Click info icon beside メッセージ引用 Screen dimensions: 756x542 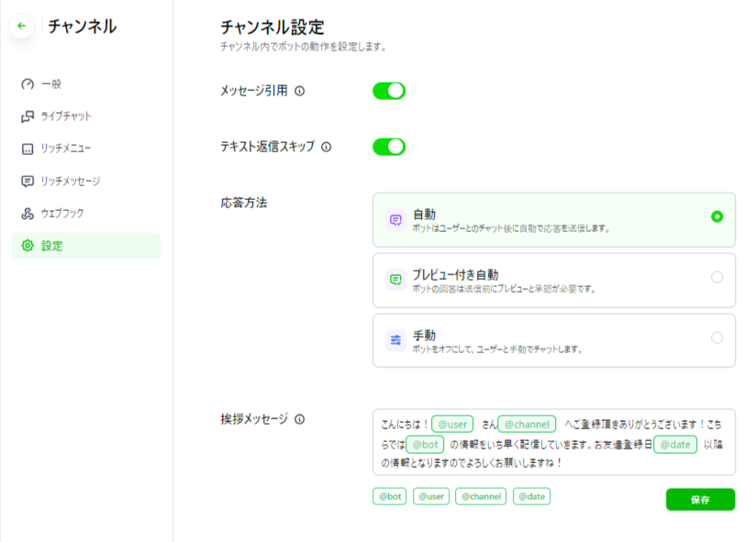point(299,91)
